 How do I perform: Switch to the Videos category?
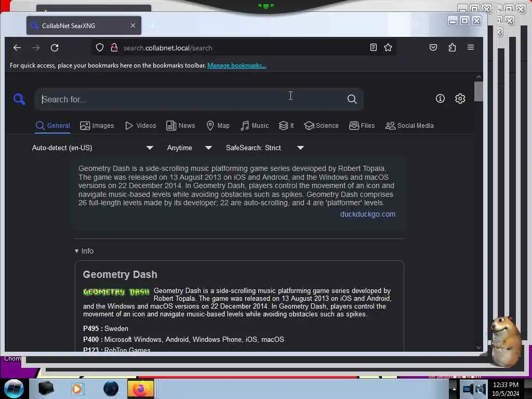tap(140, 126)
